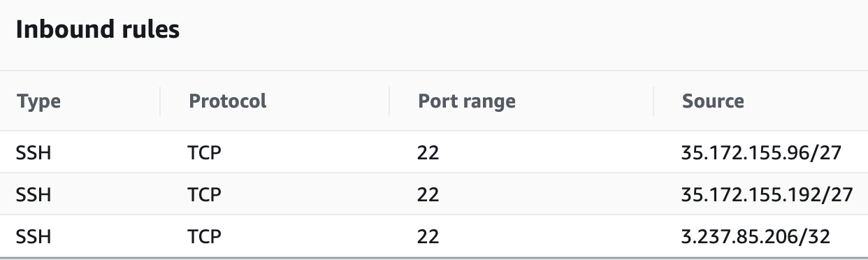Sort by the Type column header
This screenshot has width=868, height=260.
pos(39,101)
